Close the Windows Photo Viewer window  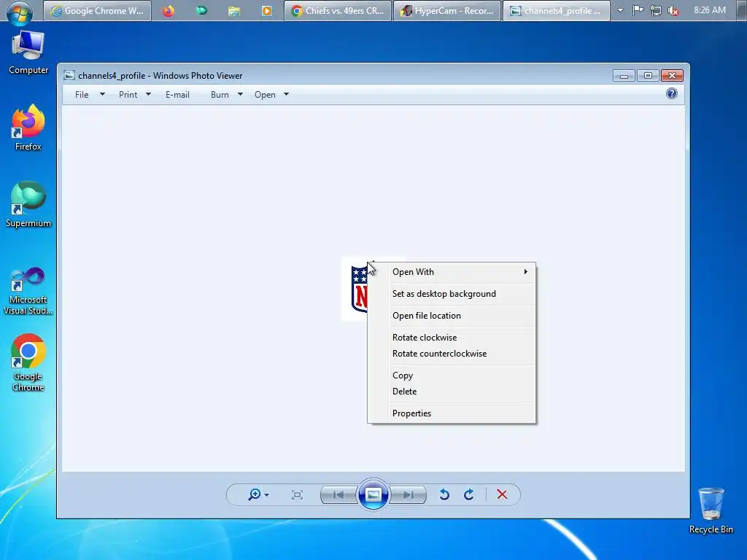coord(672,75)
